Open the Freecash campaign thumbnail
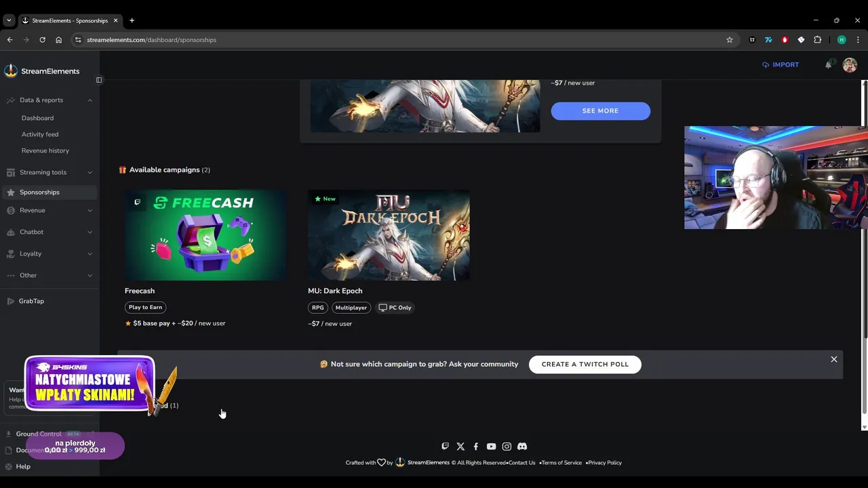 pyautogui.click(x=205, y=235)
